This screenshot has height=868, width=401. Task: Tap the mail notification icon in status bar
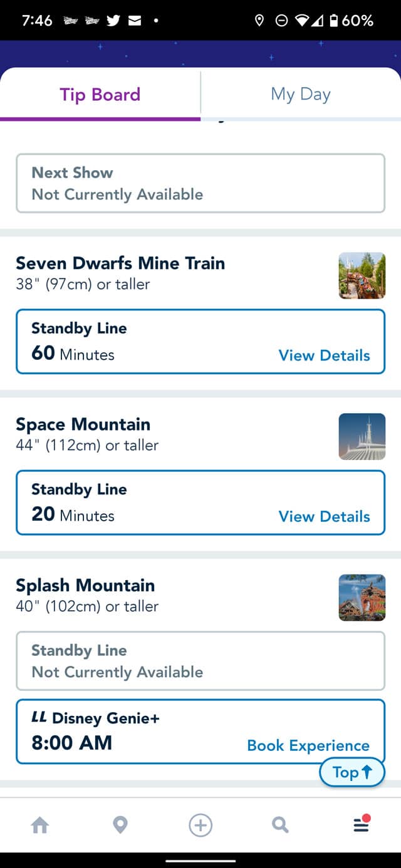[134, 21]
